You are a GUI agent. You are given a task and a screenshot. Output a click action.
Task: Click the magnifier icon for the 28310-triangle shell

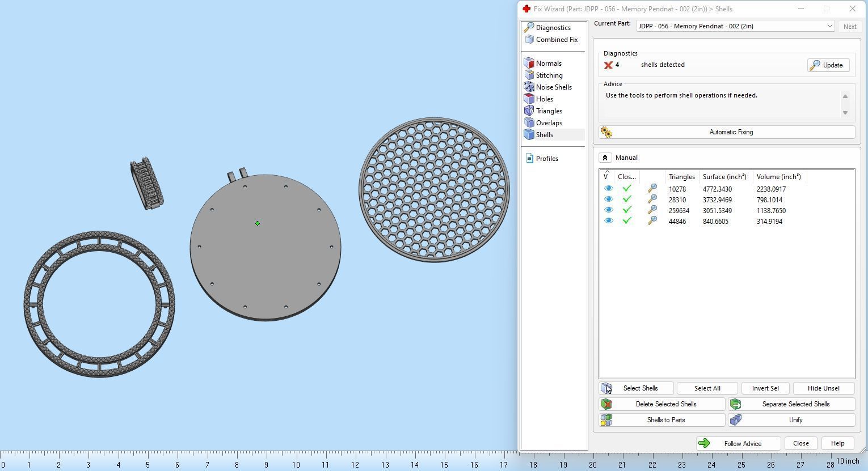pyautogui.click(x=652, y=200)
